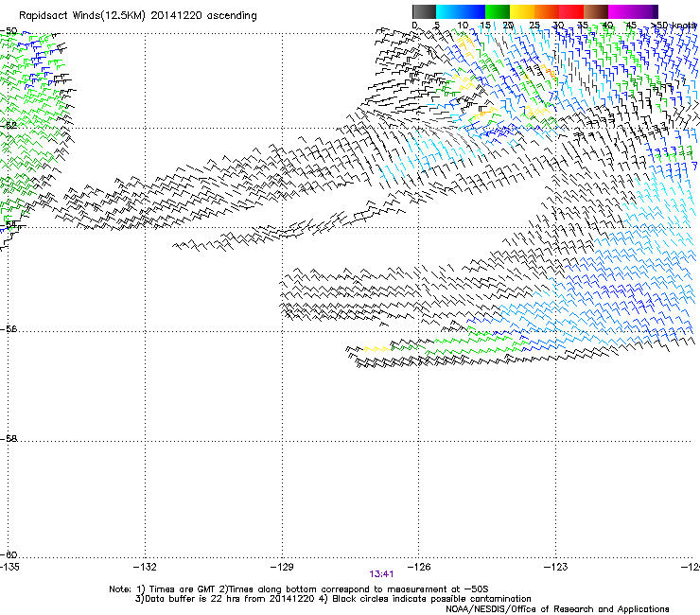Screen dimensions: 700x615
Task: Click the -132 longitude label
Action: [x=145, y=567]
